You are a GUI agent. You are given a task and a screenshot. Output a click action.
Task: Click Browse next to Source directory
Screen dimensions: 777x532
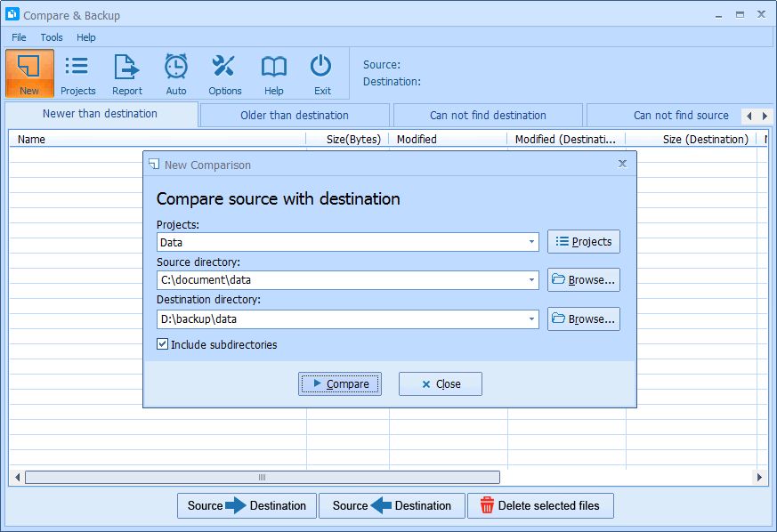pos(583,280)
